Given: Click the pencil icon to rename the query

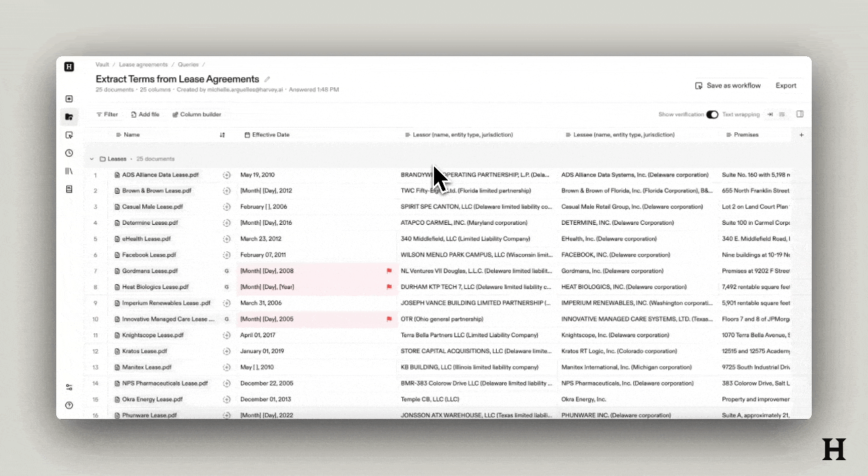Looking at the screenshot, I should click(x=267, y=79).
